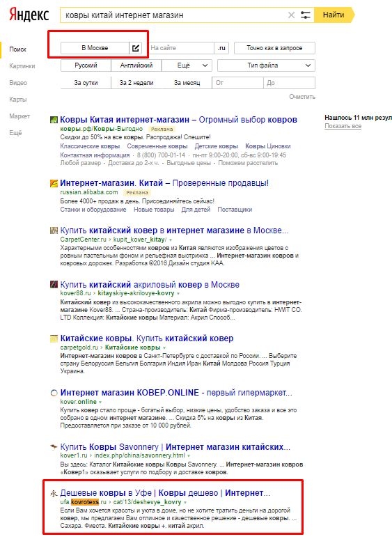Click kover88.ru result favicon
392x539 pixels.
point(54,285)
